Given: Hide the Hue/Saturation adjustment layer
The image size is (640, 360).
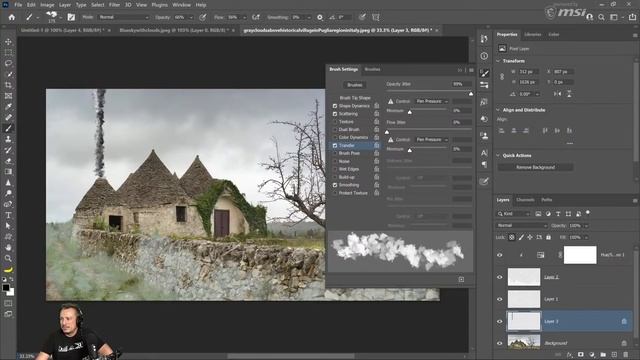Looking at the screenshot, I should 500,255.
